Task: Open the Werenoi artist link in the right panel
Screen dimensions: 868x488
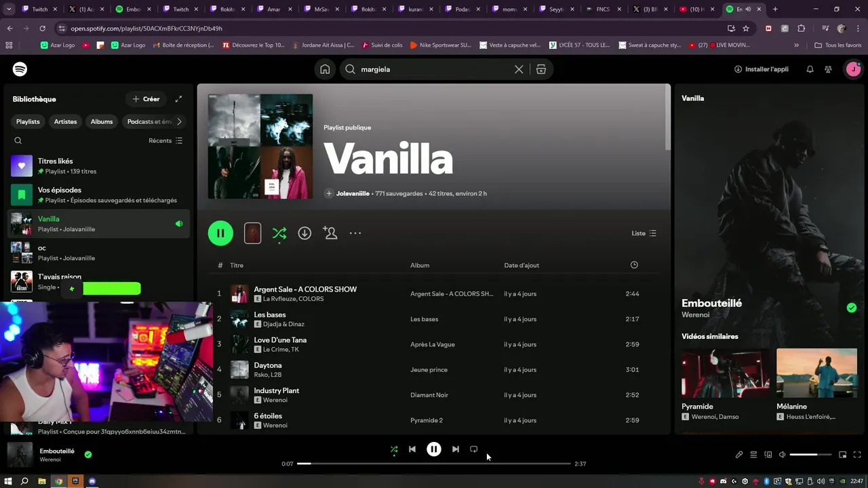Action: 696,314
